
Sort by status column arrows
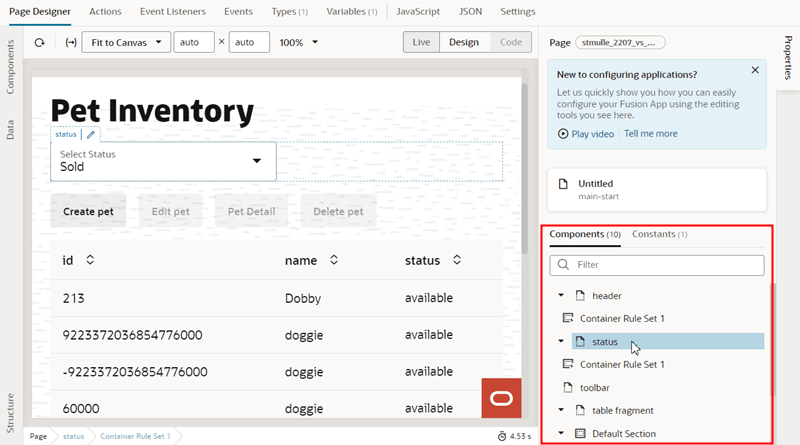(x=457, y=260)
